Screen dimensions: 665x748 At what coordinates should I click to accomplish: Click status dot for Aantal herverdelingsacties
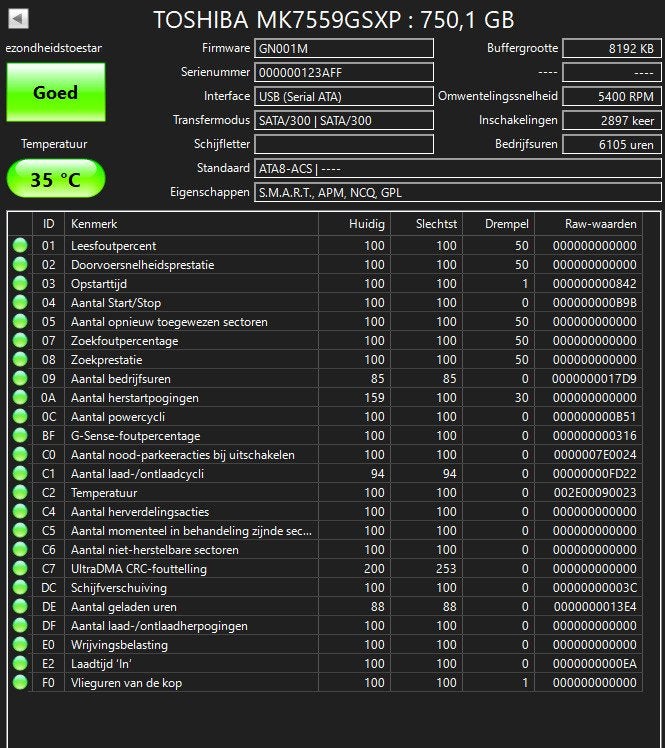tap(20, 511)
